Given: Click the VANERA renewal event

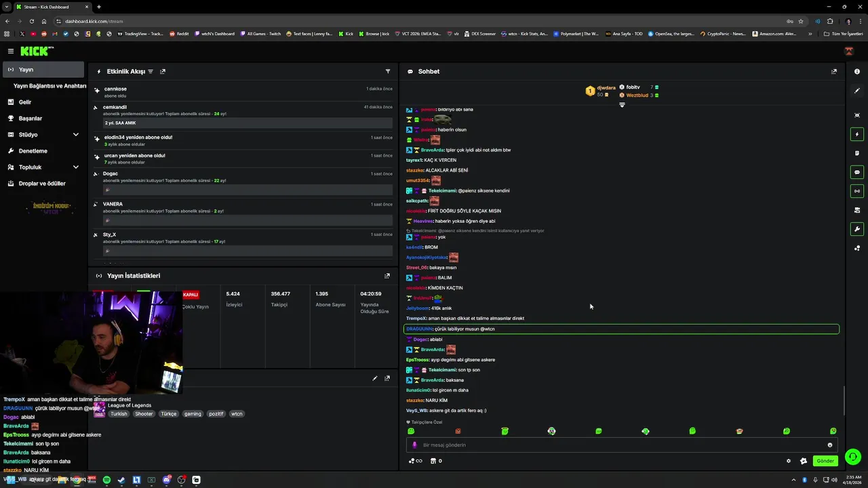Looking at the screenshot, I should 243,213.
